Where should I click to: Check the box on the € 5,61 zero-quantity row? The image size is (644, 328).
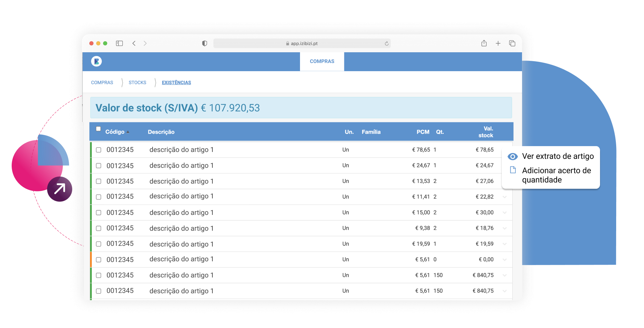point(99,260)
